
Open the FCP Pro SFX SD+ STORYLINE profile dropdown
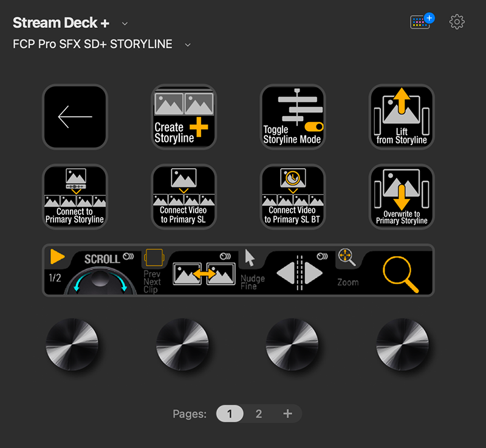187,44
